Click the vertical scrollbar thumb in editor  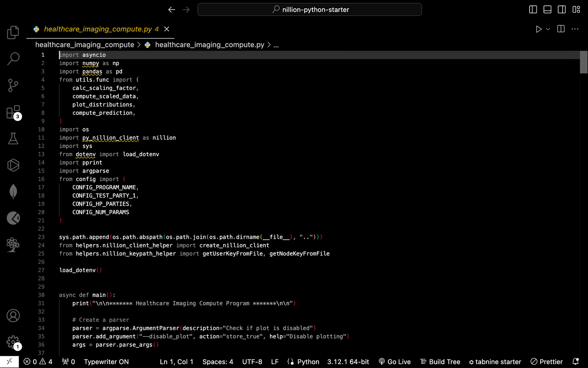(584, 62)
